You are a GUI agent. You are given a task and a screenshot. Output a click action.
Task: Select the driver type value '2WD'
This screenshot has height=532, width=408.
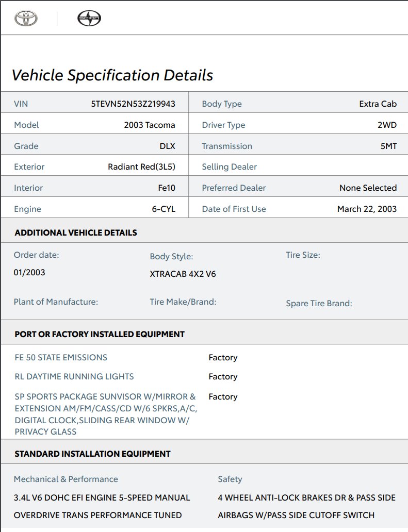(387, 125)
